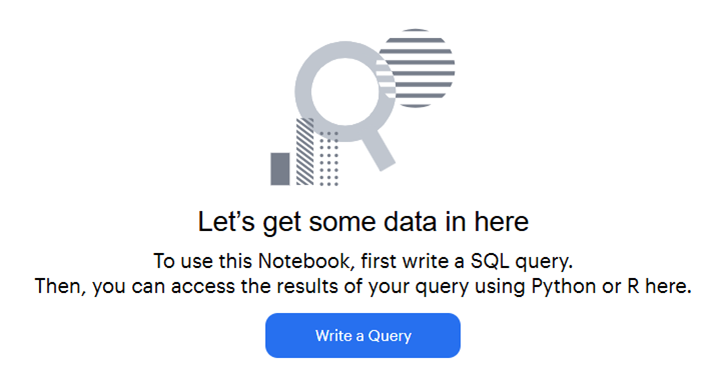Click the magnifying glass lens center
Screen dimensions: 726x386
(345, 92)
